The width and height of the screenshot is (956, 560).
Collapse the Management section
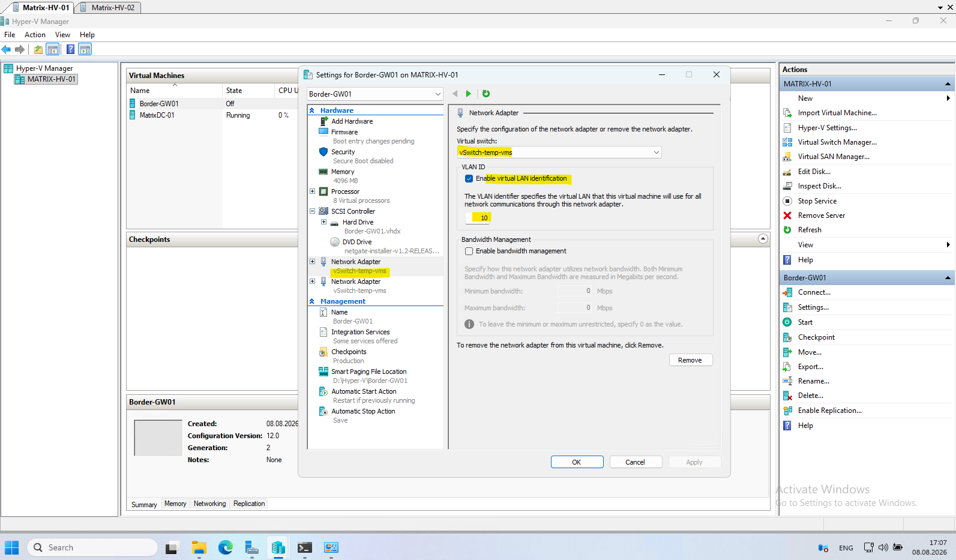coord(312,301)
